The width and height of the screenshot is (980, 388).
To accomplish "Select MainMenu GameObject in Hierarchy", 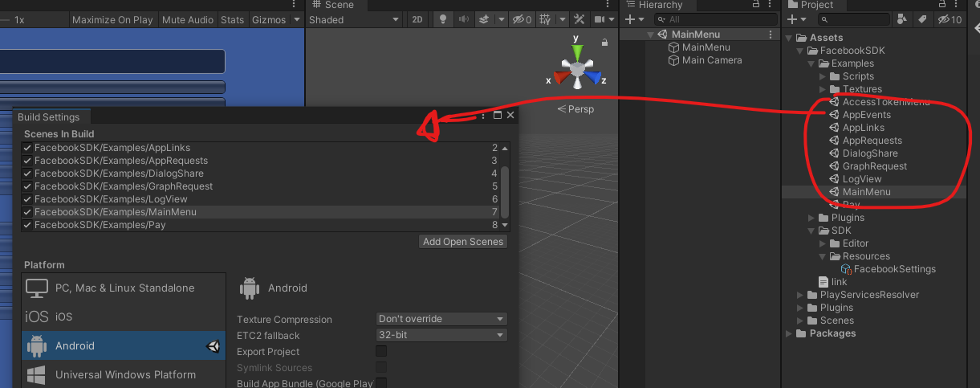I will (x=698, y=47).
